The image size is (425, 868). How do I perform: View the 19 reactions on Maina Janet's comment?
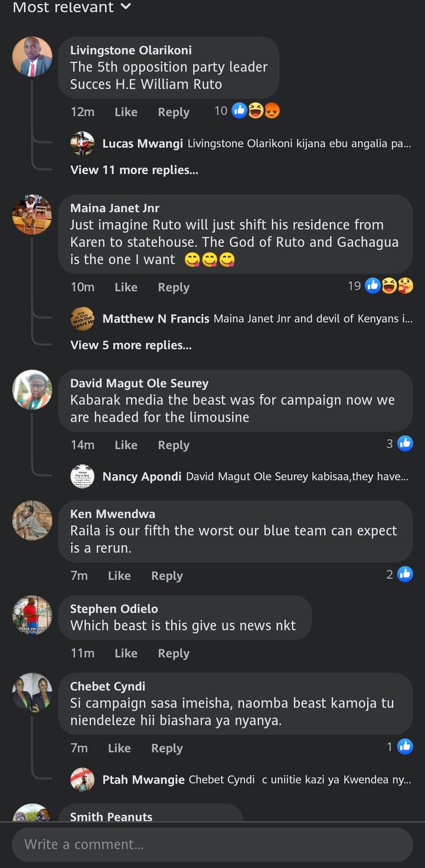pos(381,286)
